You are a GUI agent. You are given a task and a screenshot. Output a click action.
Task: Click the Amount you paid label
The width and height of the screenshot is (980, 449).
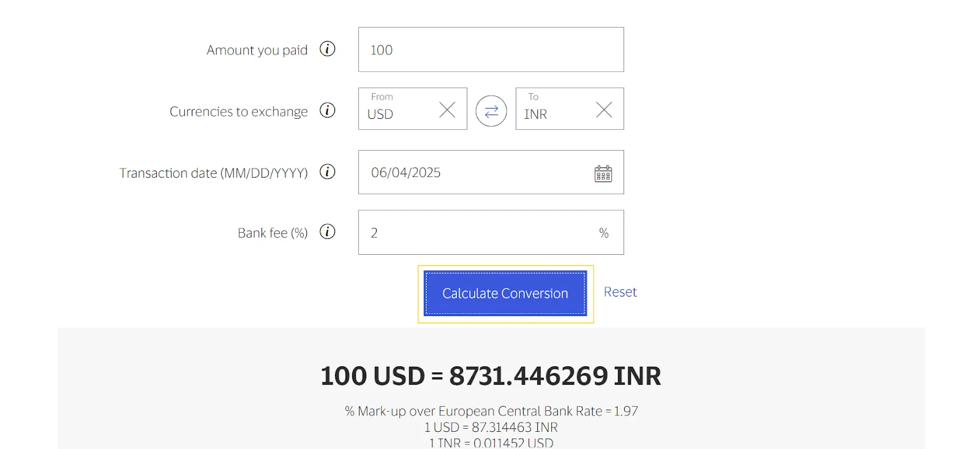[x=257, y=50]
